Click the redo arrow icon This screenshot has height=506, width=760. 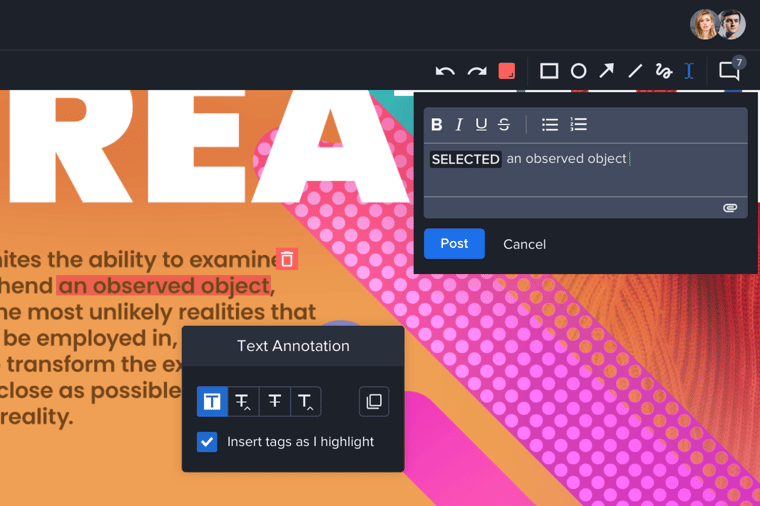point(477,71)
